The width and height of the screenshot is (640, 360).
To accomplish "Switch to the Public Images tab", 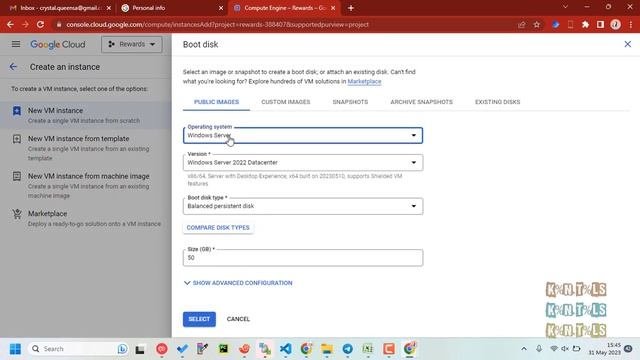I will coord(216,102).
